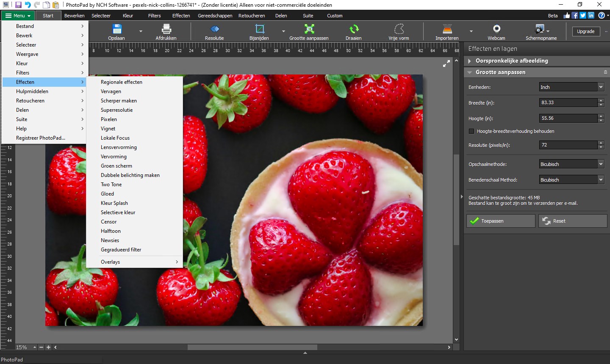The image size is (610, 364).
Task: Click the thumbs-up like icon
Action: (567, 15)
